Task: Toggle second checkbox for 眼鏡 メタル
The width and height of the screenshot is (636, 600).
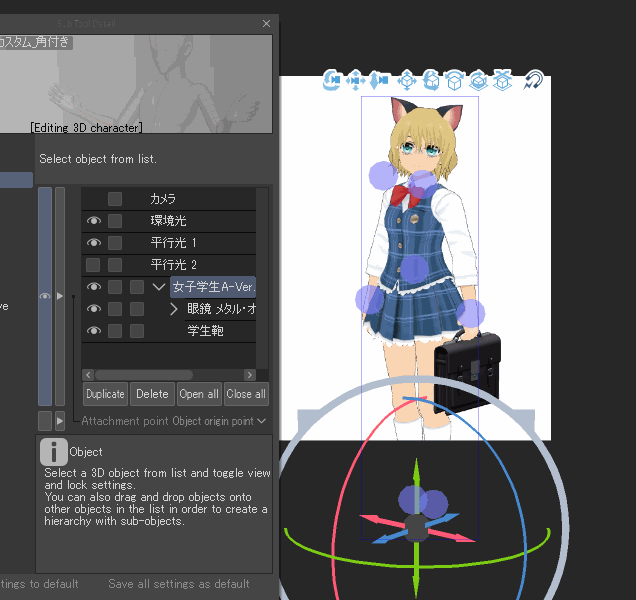Action: click(x=137, y=308)
